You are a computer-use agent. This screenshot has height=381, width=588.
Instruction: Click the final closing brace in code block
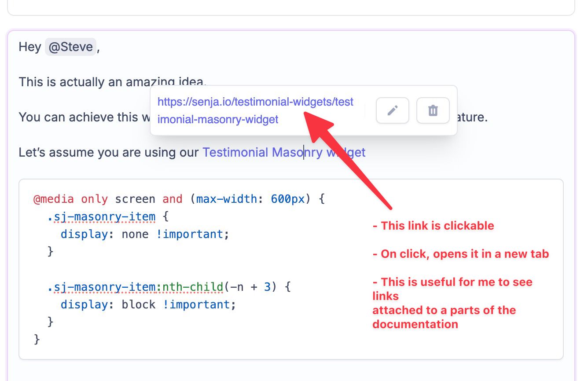[x=37, y=340]
